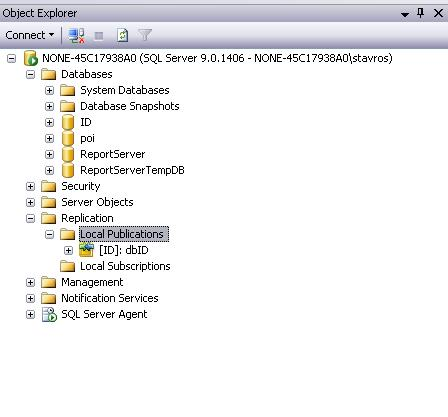Close the Object Explorer panel
The image size is (448, 417).
click(x=438, y=13)
